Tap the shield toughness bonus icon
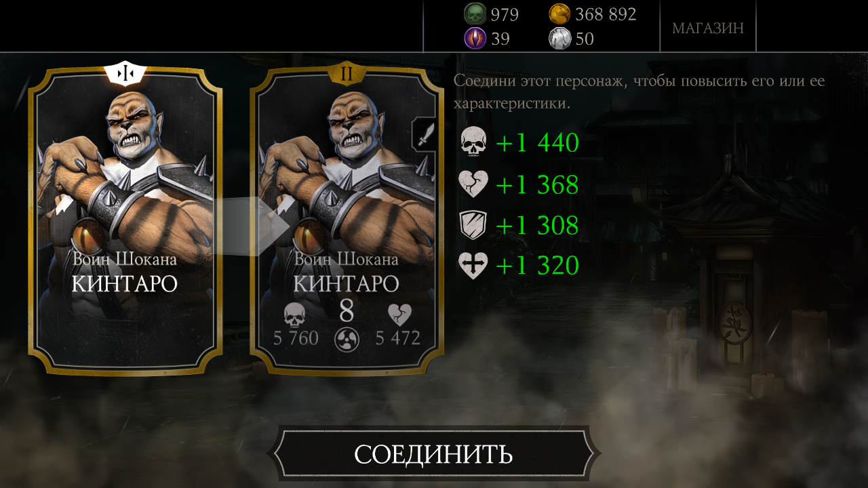This screenshot has width=868, height=488. [x=473, y=225]
